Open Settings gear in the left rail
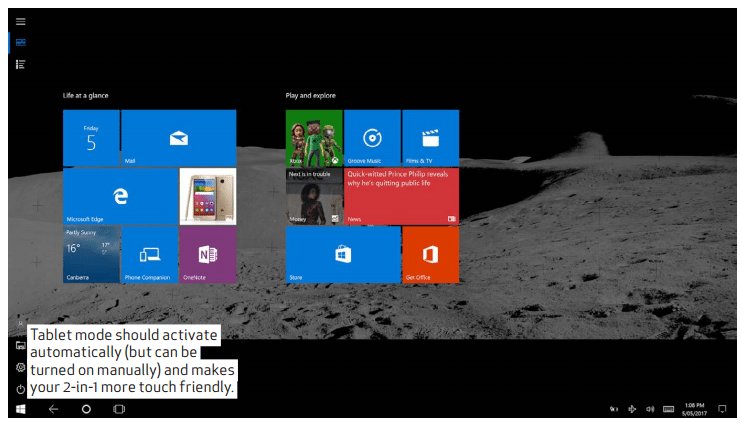 20,368
